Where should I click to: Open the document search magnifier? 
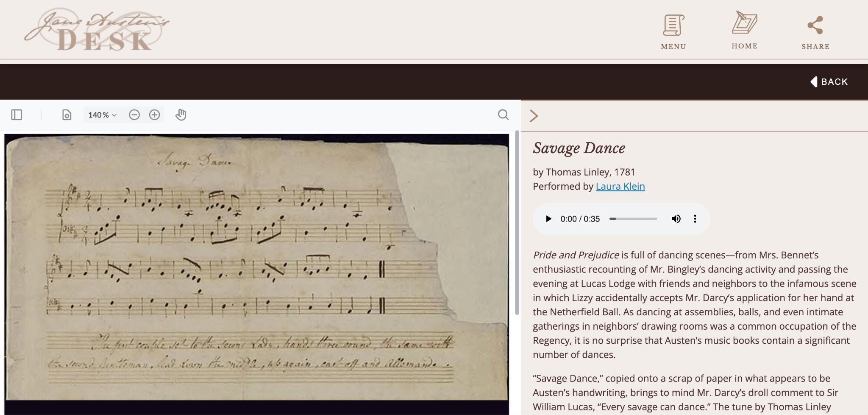[x=503, y=115]
